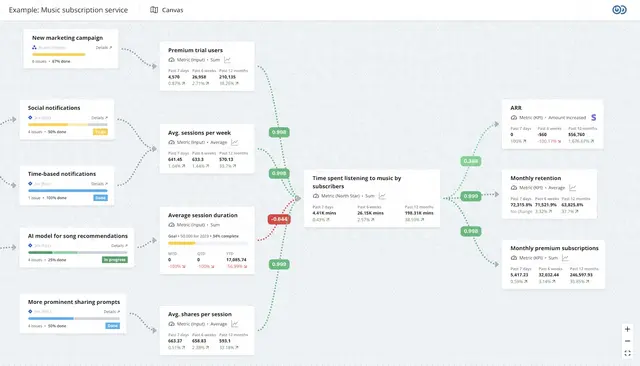The width and height of the screenshot is (640, 366).
Task: Select the Time spent listening North Star card
Action: (x=372, y=199)
